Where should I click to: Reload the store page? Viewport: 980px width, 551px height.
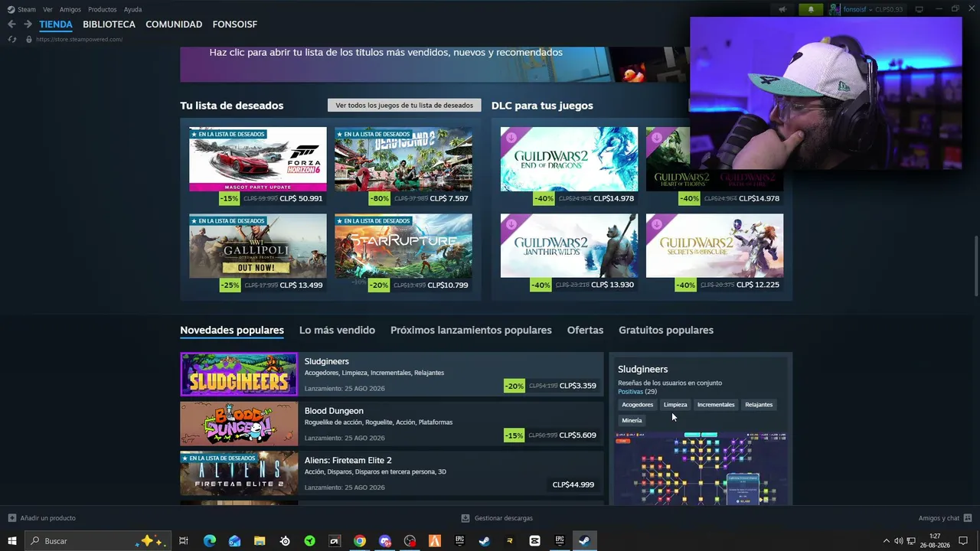[11, 39]
